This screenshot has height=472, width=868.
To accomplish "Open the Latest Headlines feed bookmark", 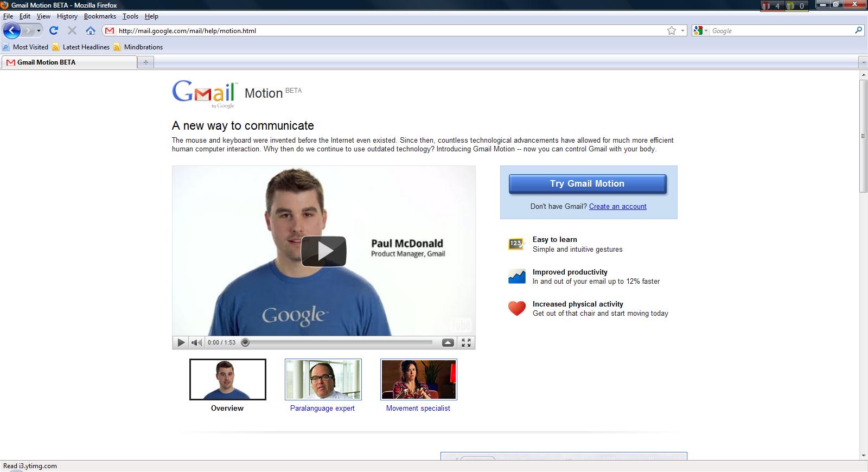I will 81,47.
